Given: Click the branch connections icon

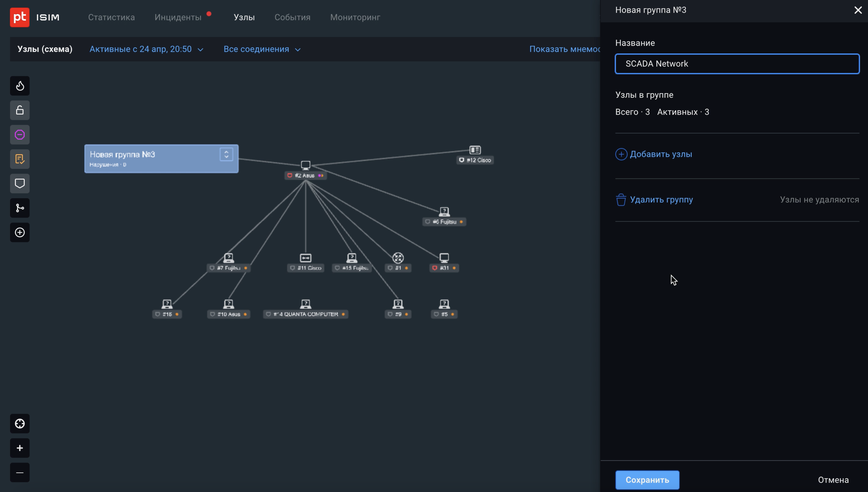Looking at the screenshot, I should tap(20, 208).
